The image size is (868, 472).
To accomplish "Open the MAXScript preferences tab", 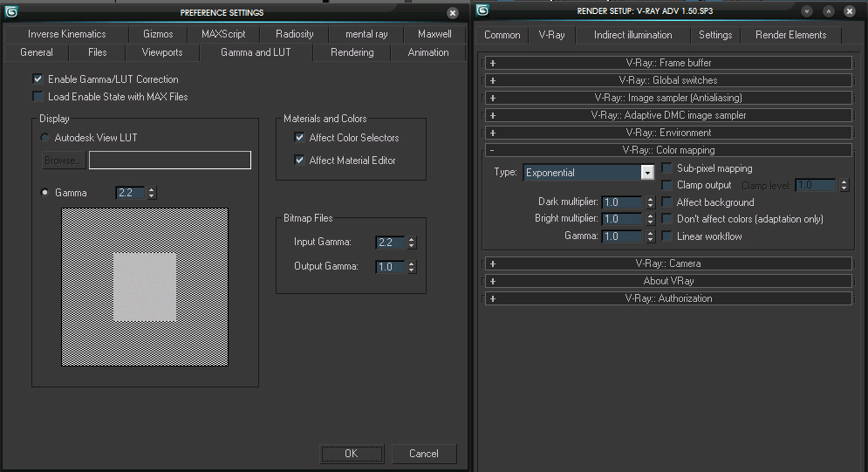I will coord(223,34).
